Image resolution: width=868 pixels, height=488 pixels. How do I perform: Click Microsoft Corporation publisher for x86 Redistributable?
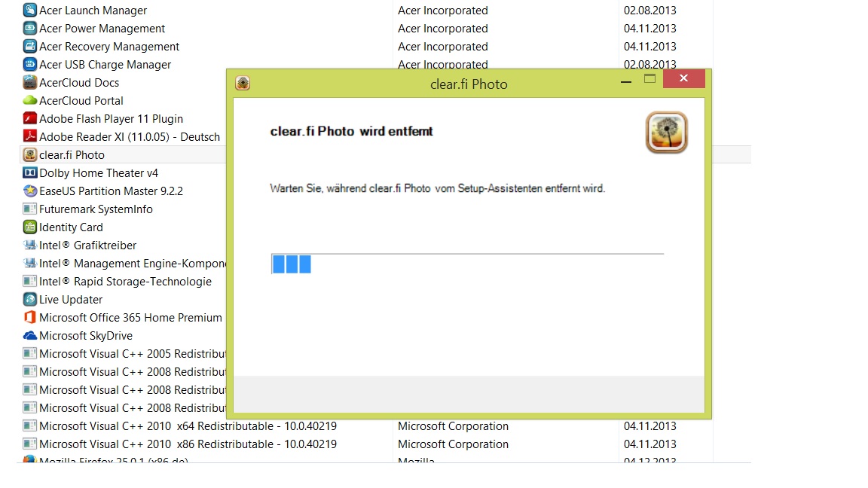(x=453, y=444)
